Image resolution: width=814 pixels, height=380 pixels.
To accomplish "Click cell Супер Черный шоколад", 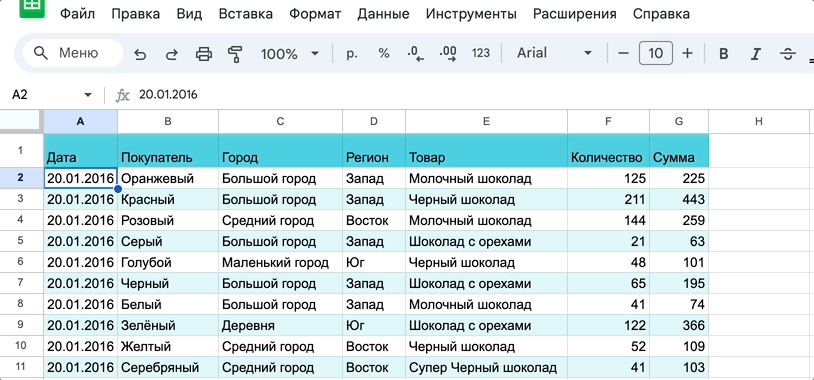I will tap(486, 368).
